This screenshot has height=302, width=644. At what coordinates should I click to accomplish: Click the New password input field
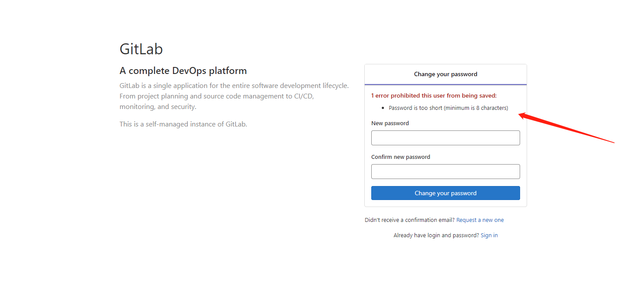(x=445, y=138)
